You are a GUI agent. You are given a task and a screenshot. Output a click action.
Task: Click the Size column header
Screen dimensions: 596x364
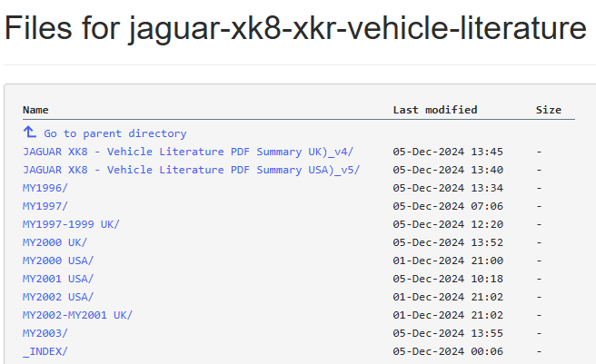548,110
